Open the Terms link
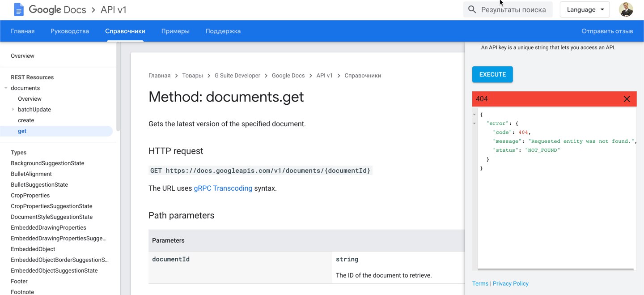 pyautogui.click(x=480, y=283)
